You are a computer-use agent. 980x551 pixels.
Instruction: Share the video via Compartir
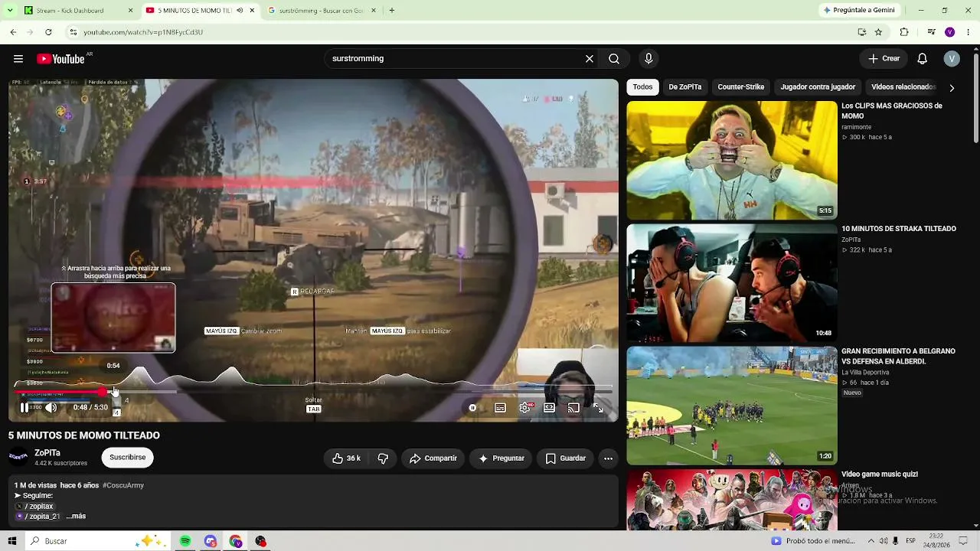click(433, 458)
